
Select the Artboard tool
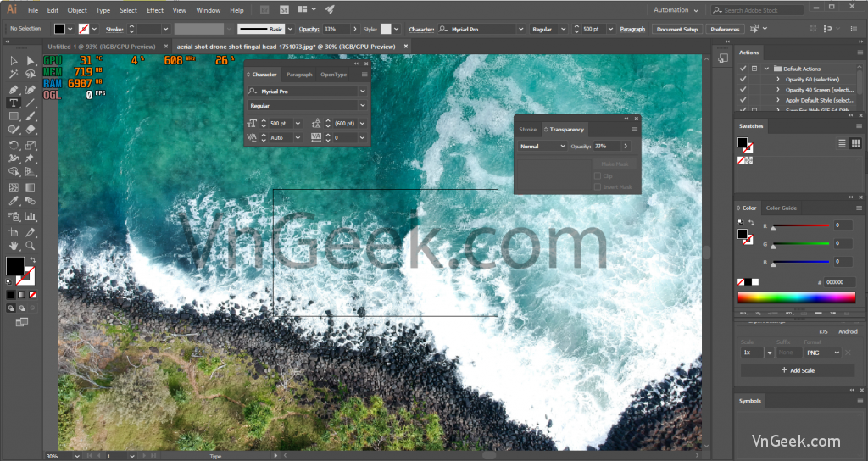point(14,232)
